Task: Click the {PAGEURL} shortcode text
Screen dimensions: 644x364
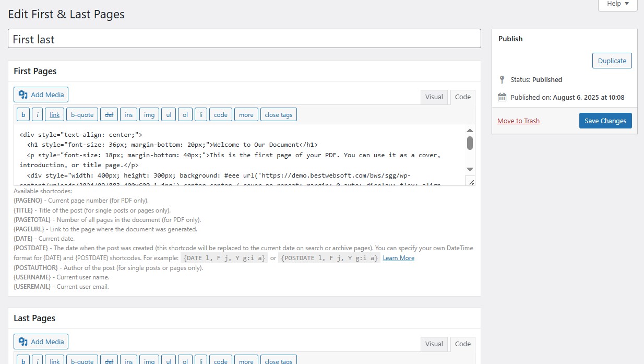Action: (x=30, y=229)
